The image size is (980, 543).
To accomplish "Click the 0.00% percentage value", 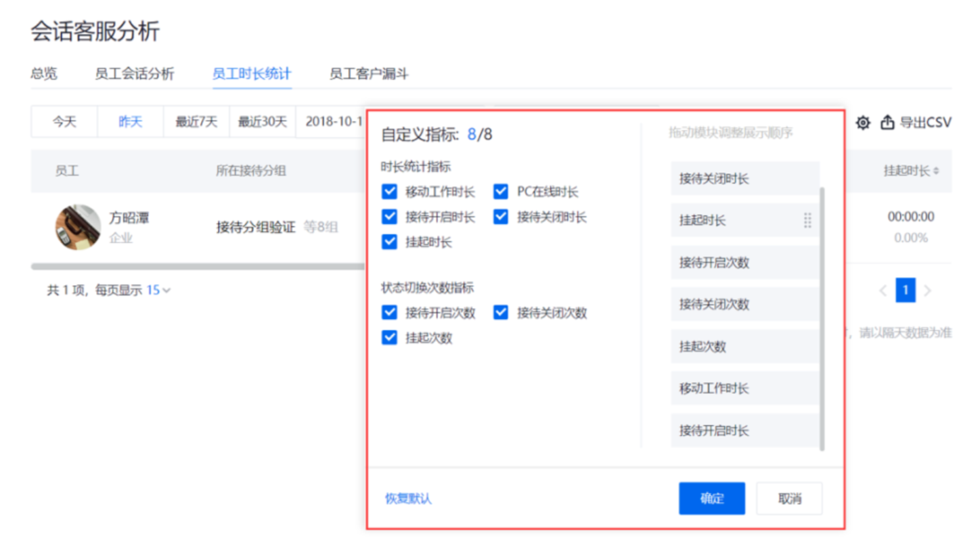I will click(x=911, y=238).
